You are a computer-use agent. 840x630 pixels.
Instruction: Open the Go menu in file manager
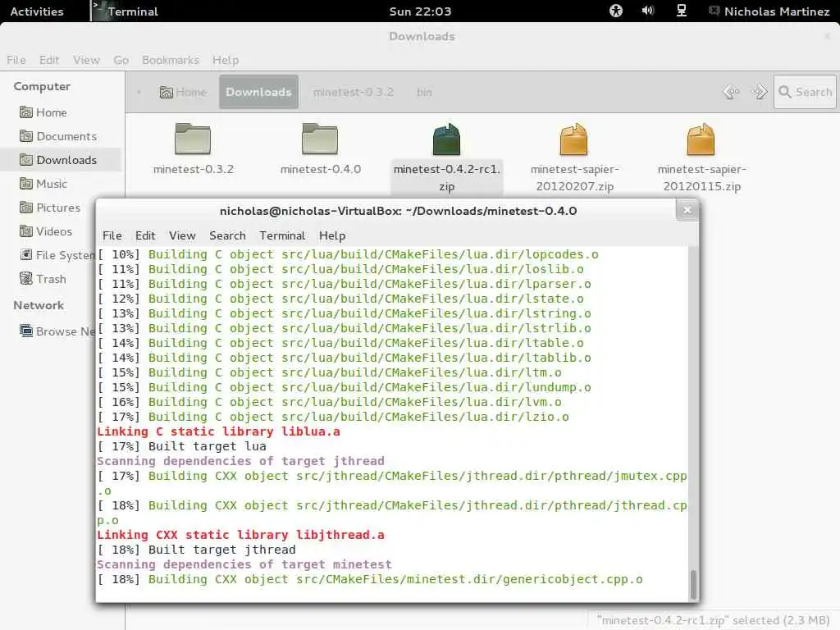coord(121,60)
